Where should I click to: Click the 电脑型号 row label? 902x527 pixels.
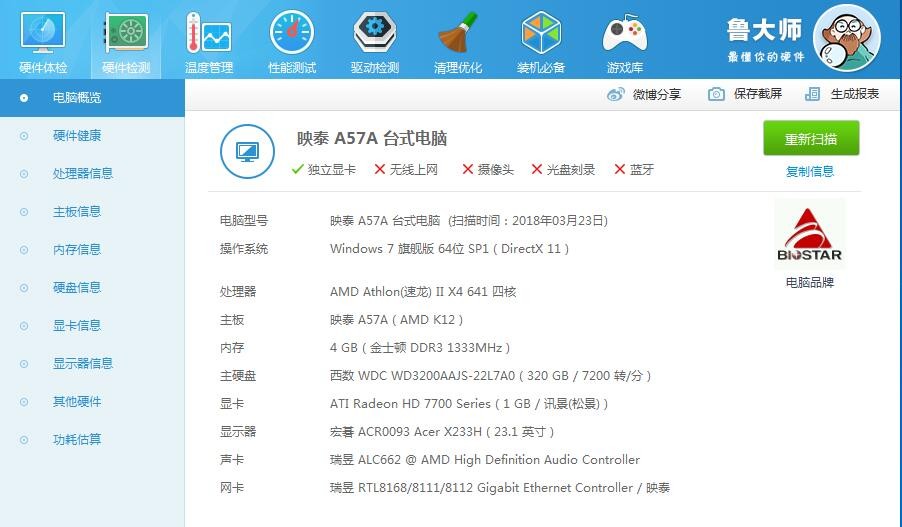coord(244,220)
